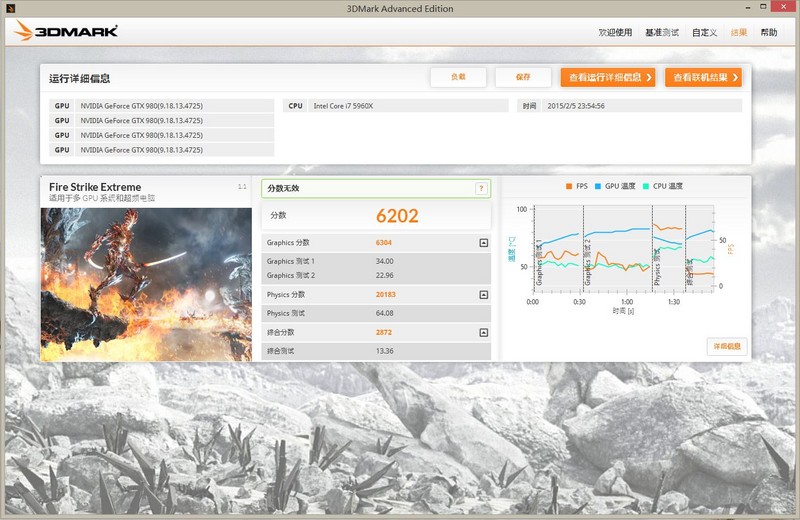
Task: Click the CPU 温度 green legend swatch
Action: 646,186
